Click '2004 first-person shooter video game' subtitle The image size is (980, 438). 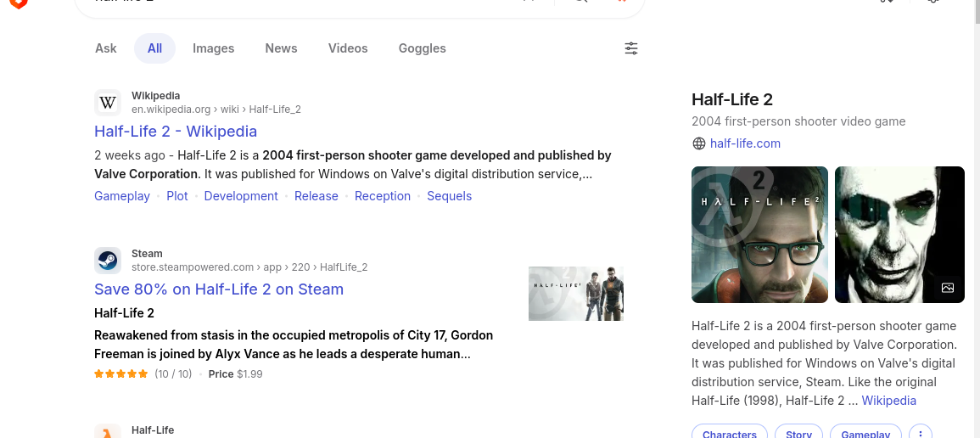pyautogui.click(x=798, y=121)
